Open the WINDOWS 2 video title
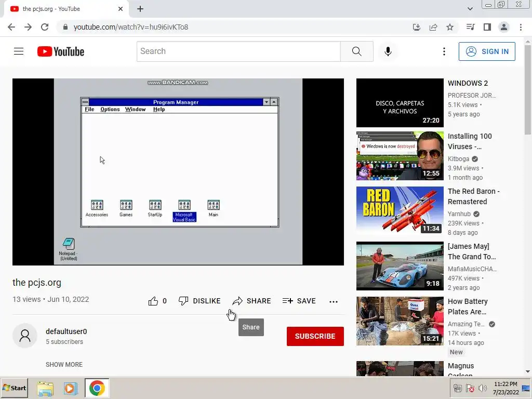Image resolution: width=532 pixels, height=399 pixels. pos(468,83)
